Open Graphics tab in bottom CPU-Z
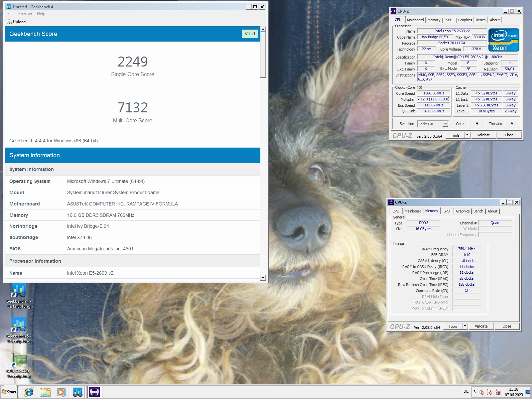The image size is (532, 399). (463, 211)
